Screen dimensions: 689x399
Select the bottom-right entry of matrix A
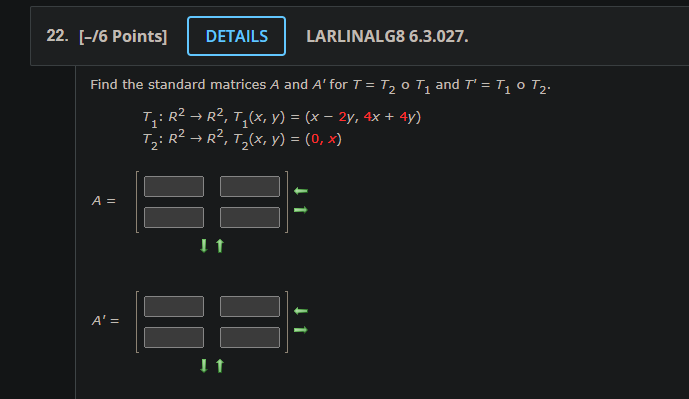pyautogui.click(x=250, y=218)
